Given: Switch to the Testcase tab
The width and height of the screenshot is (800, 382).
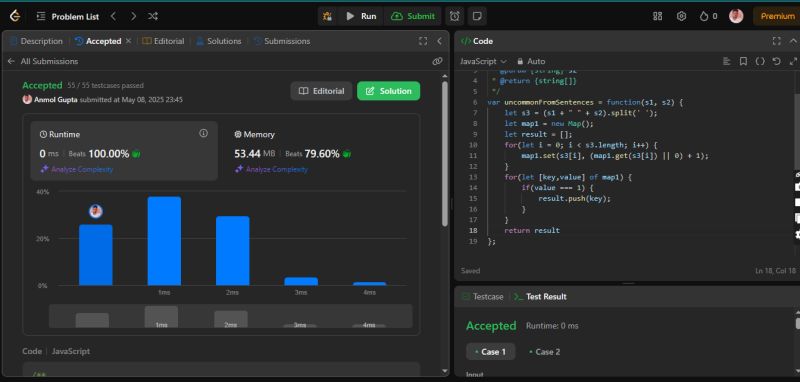Looking at the screenshot, I should (x=483, y=296).
